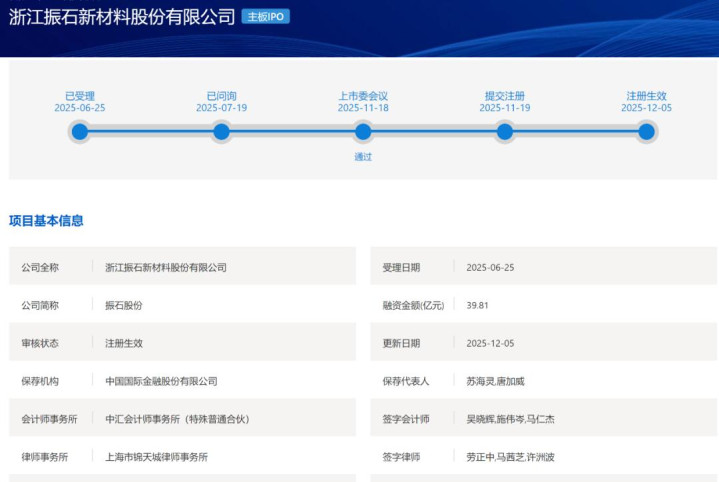719x482 pixels.
Task: Click the 2025-11-18 date above timeline
Action: 363,108
